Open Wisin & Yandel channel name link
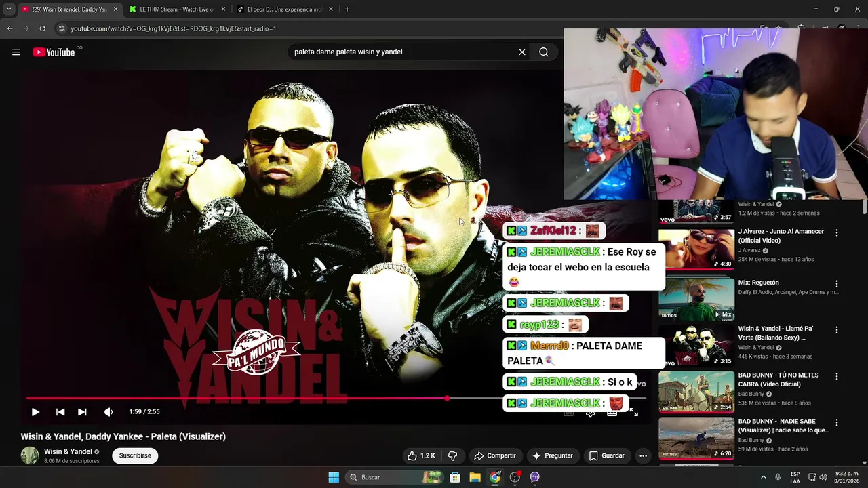This screenshot has width=868, height=488. 68,451
